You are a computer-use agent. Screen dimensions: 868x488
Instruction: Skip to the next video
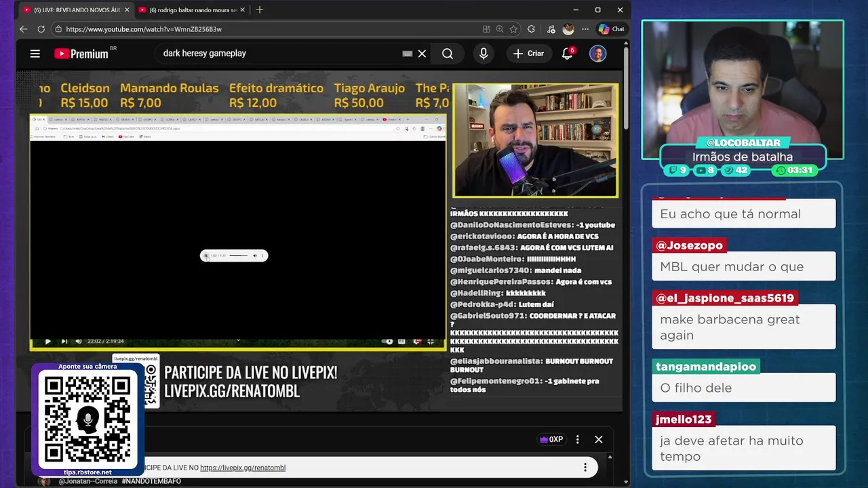click(x=64, y=341)
